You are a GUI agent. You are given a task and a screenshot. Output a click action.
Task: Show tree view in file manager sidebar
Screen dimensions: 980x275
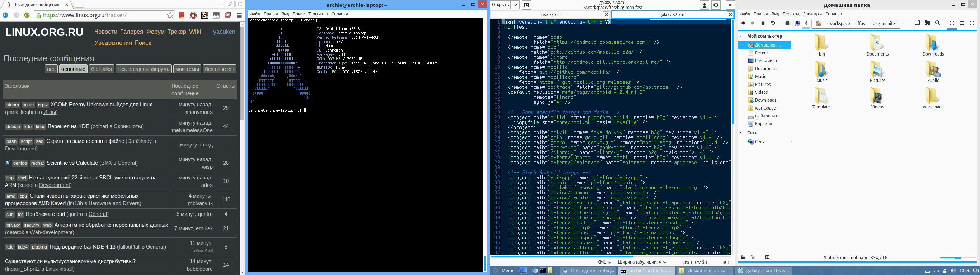[x=753, y=257]
